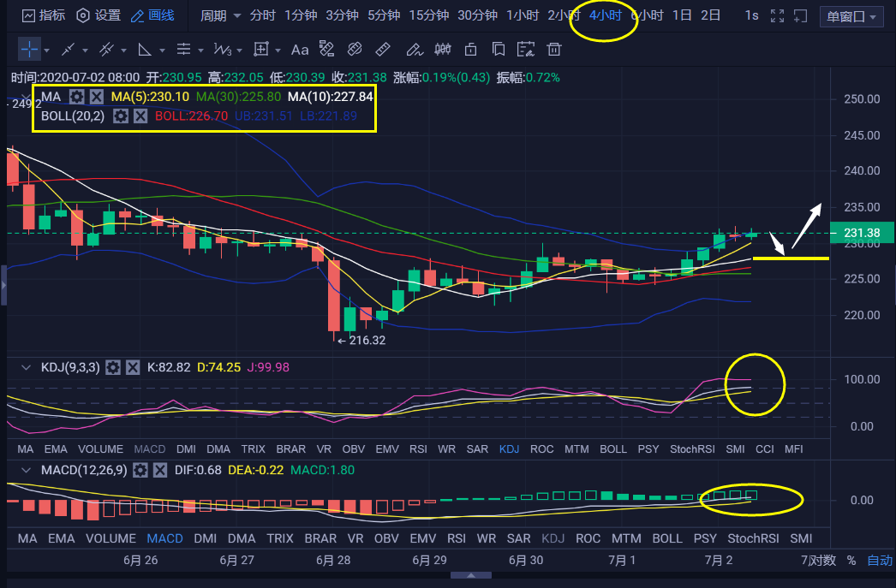Image resolution: width=896 pixels, height=588 pixels.
Task: Select the diagonal ruler measure tool
Action: click(383, 50)
